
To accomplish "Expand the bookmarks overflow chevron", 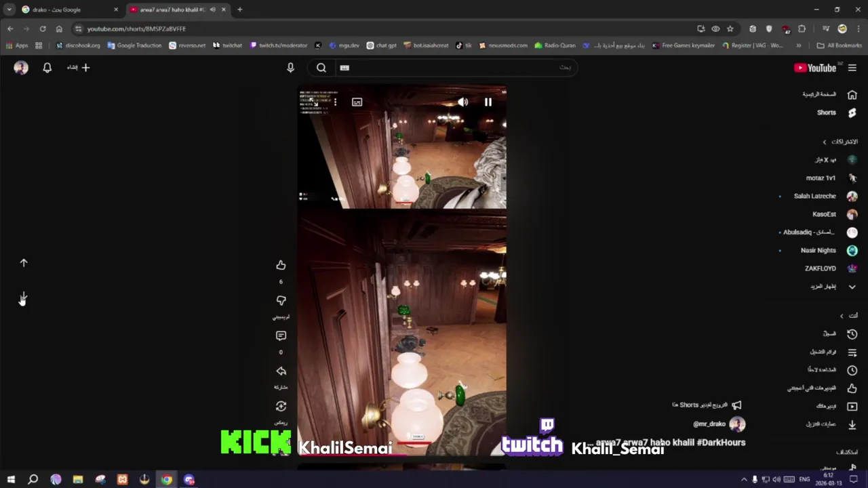I will click(x=798, y=45).
